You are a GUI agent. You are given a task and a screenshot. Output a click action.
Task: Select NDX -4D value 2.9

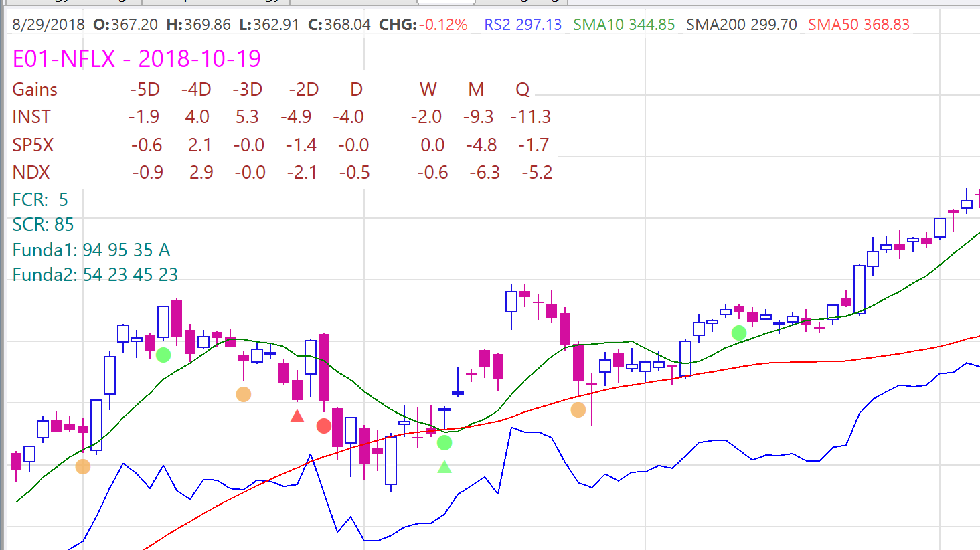tap(201, 173)
